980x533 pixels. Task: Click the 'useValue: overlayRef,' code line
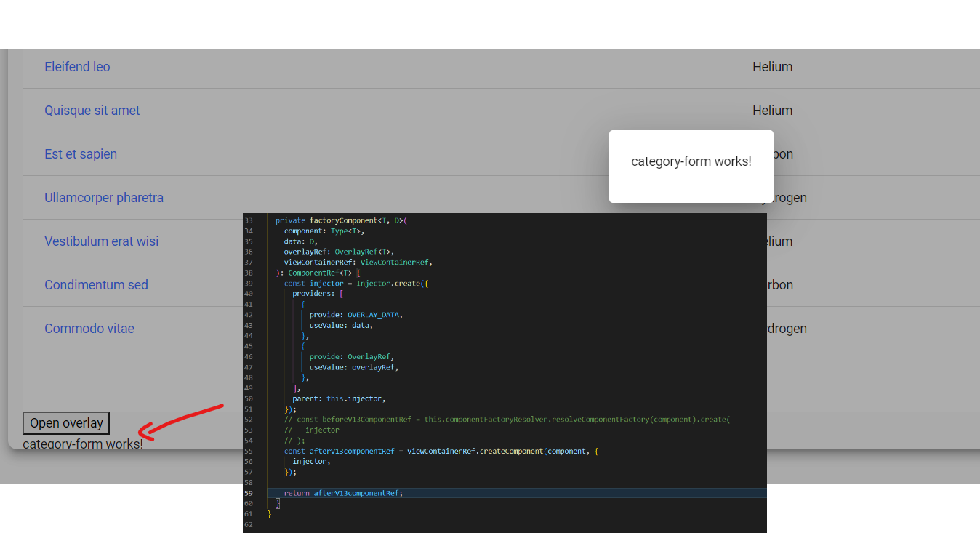(354, 367)
